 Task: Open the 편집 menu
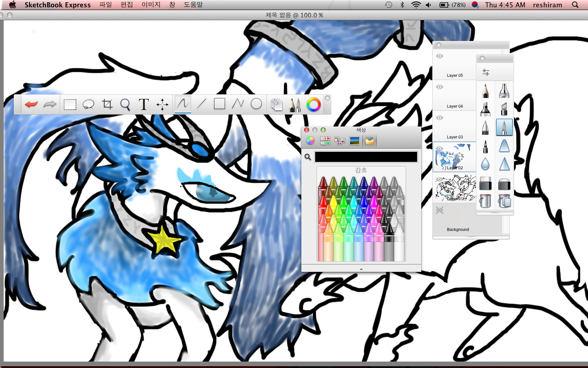pyautogui.click(x=126, y=5)
